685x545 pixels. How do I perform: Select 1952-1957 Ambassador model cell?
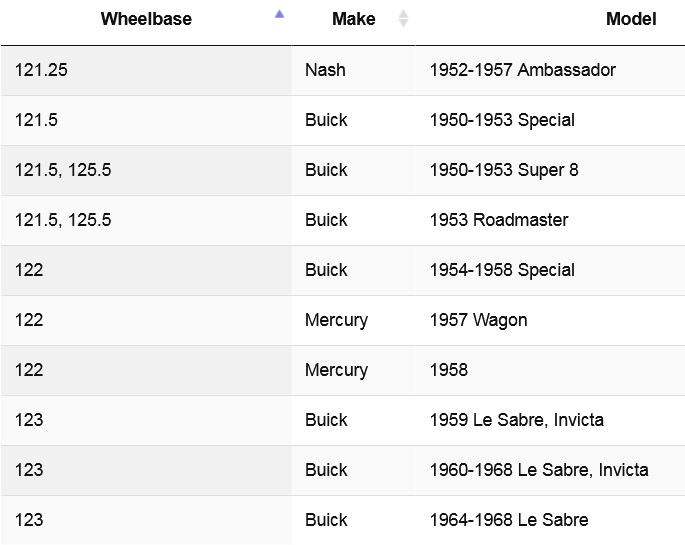click(x=522, y=70)
